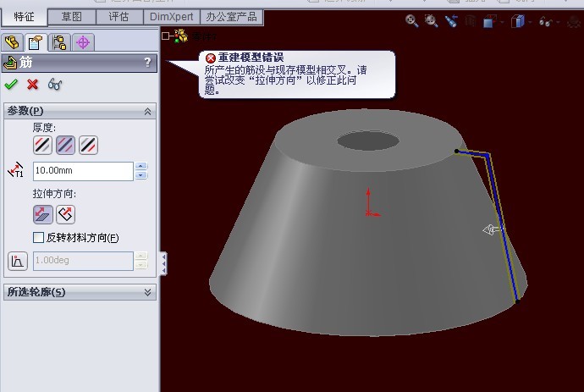Toggle detailed preview glasses icon

pyautogui.click(x=55, y=84)
